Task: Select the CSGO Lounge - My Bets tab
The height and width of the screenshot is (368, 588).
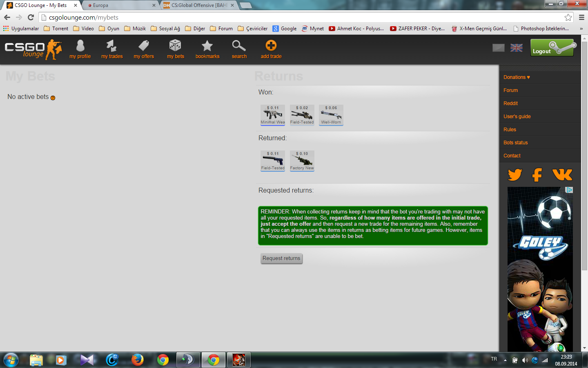Action: (x=41, y=5)
